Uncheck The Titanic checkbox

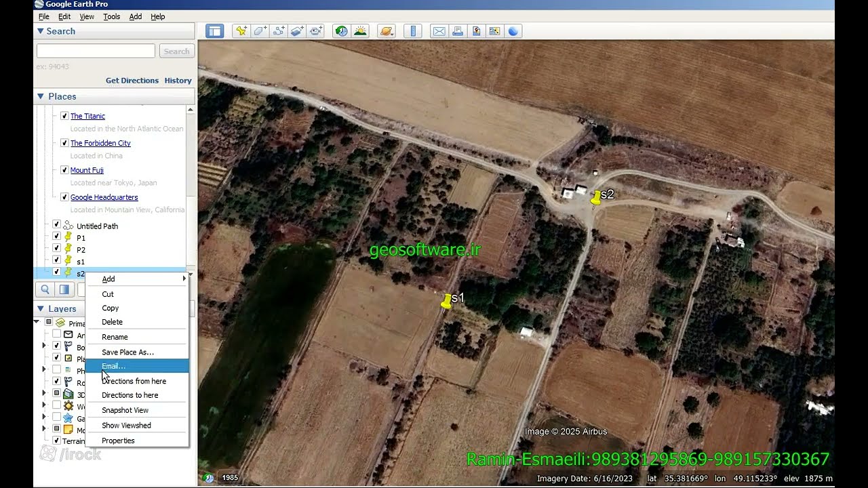point(64,116)
